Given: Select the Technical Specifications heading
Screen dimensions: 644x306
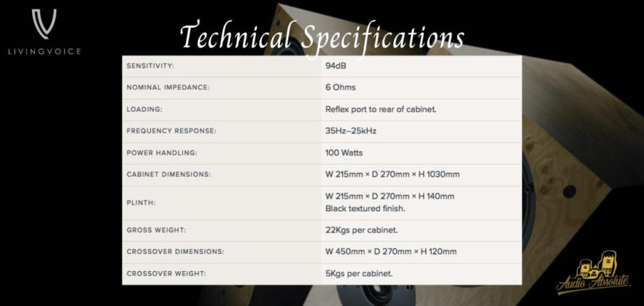Looking at the screenshot, I should (x=322, y=36).
